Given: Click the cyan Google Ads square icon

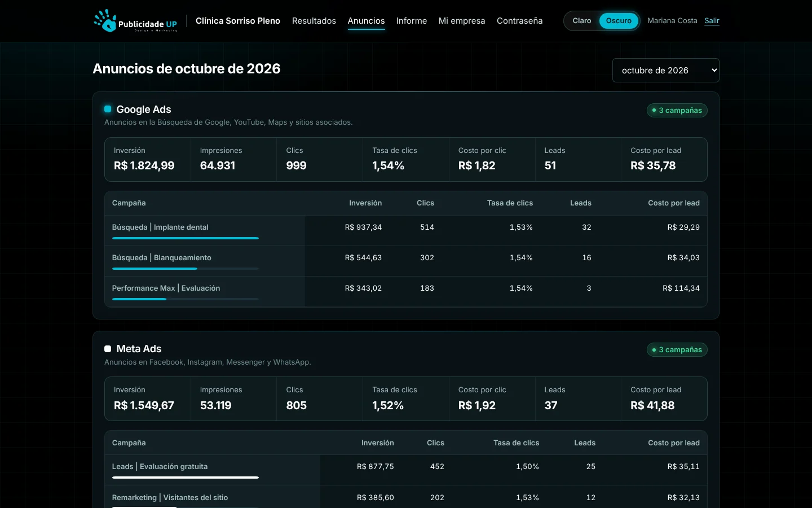Looking at the screenshot, I should point(108,109).
